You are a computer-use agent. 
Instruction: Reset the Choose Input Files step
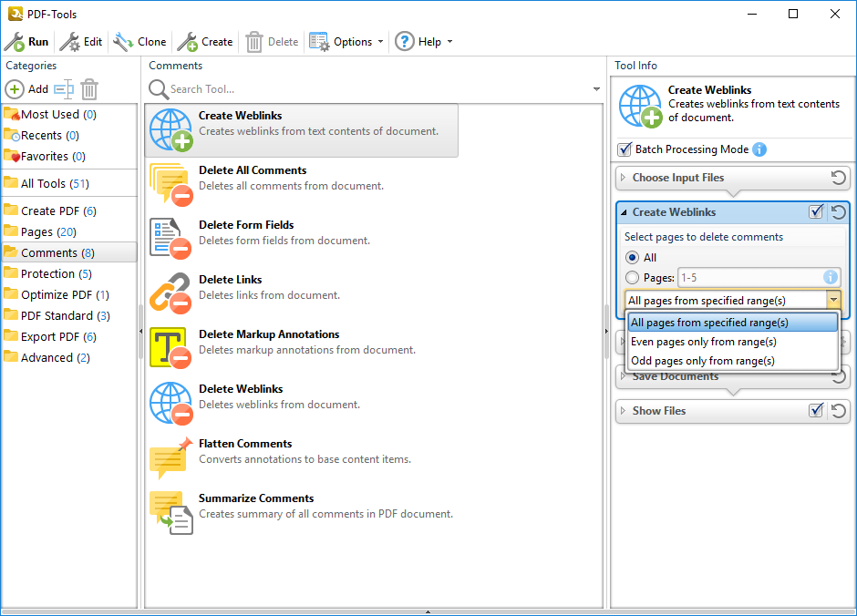click(839, 178)
